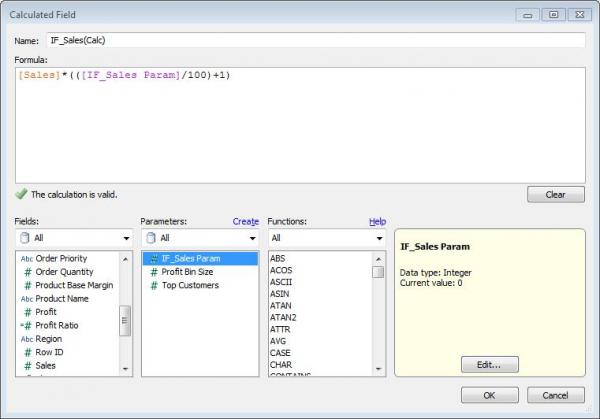The image size is (600, 419).
Task: Click the Profit Ratio calculated field icon
Action: 26,326
